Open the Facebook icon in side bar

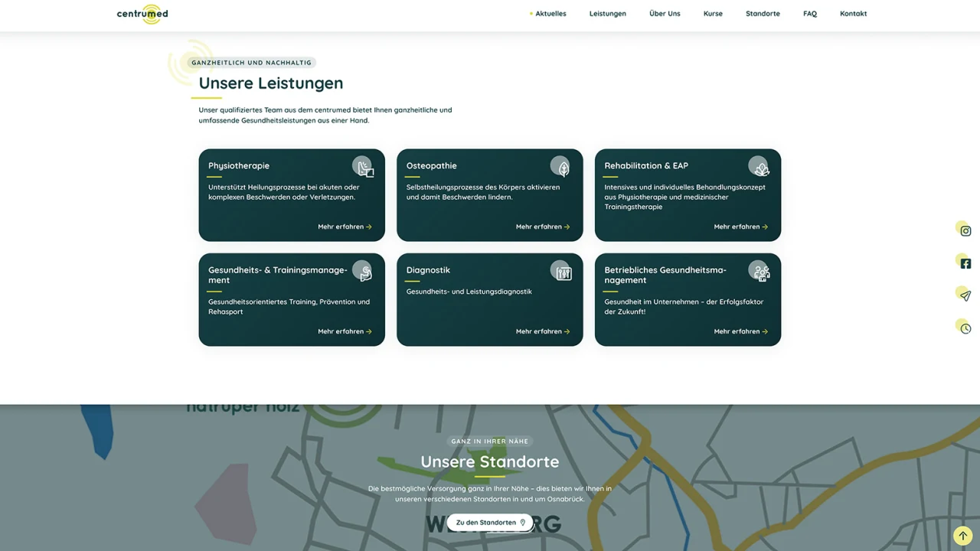(x=965, y=263)
